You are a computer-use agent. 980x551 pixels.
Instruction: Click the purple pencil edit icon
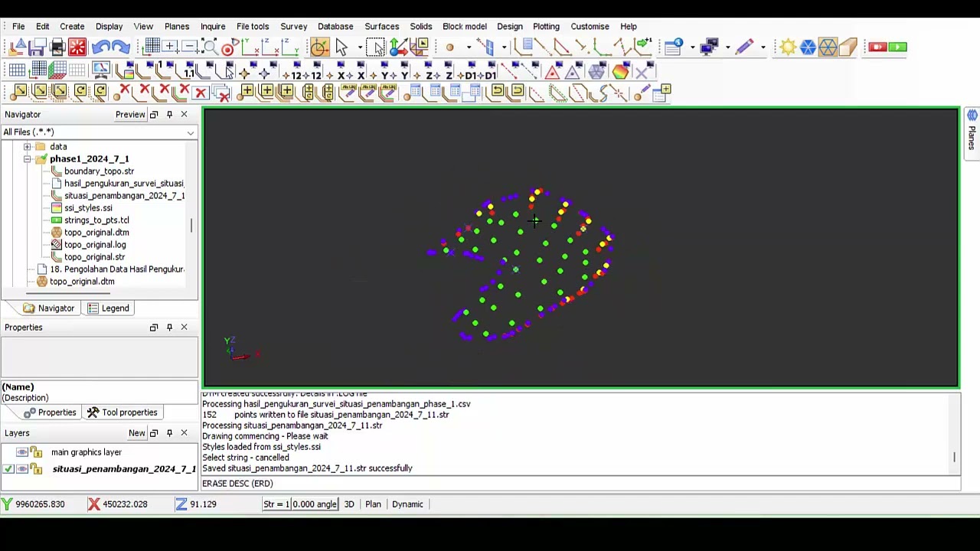[744, 47]
